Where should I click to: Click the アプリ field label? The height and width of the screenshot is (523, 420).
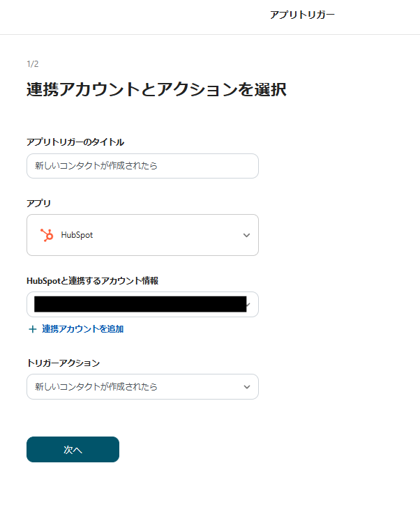[39, 203]
